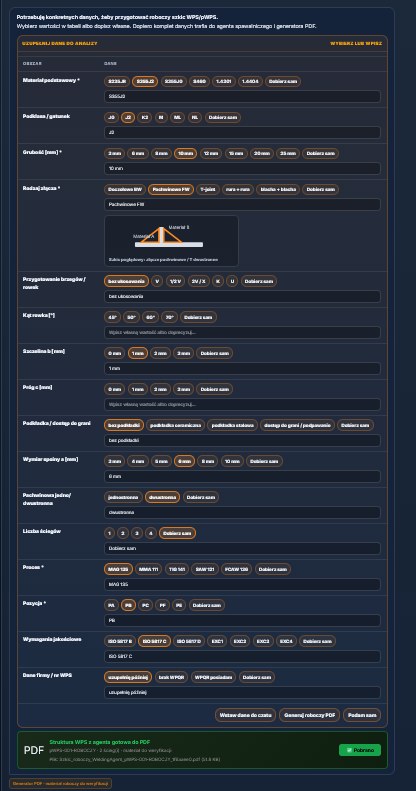Click the green Pobrano download button
This screenshot has width=416, height=791.
tap(360, 750)
